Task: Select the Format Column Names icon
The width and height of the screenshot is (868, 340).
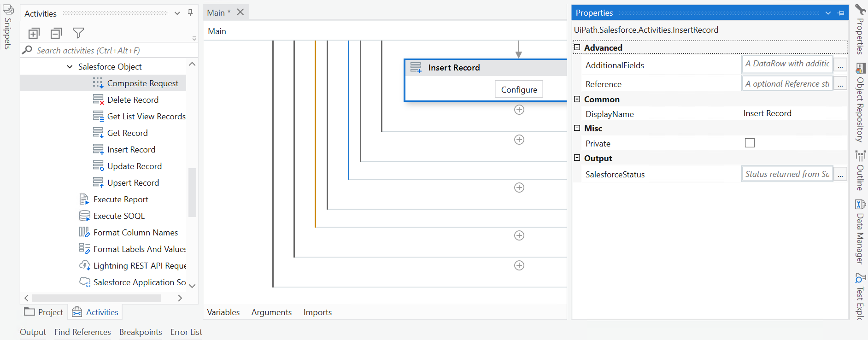Action: pos(84,232)
